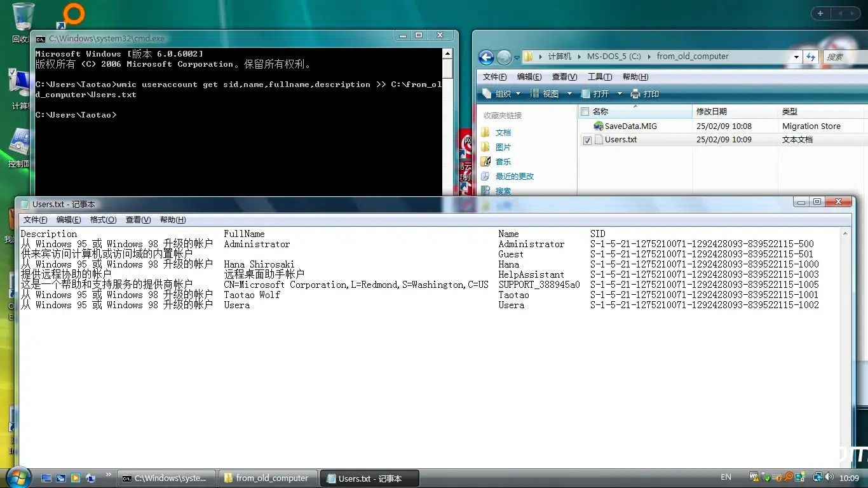Select the Users.txt file icon in Explorer

(599, 140)
